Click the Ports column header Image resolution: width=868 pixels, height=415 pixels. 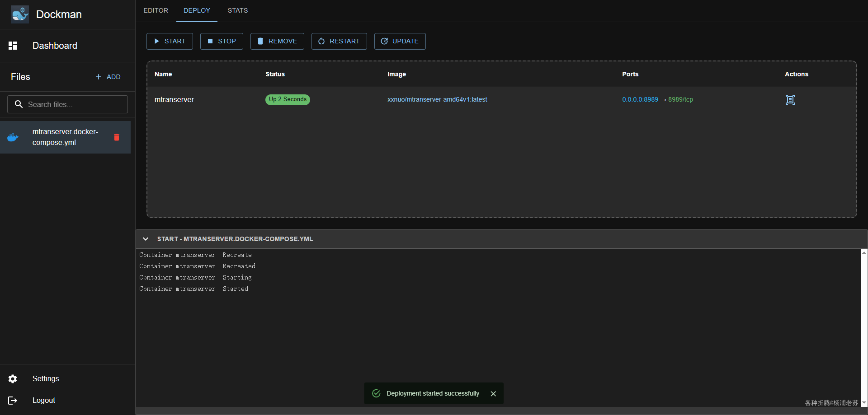(630, 74)
